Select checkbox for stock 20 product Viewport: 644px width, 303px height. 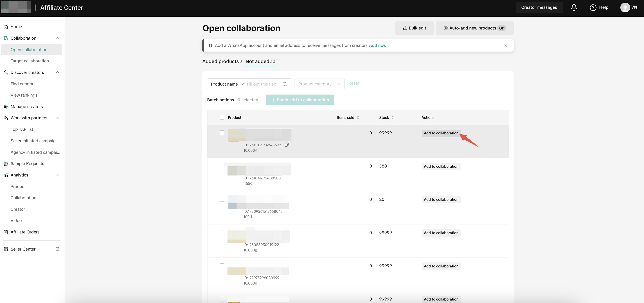(222, 199)
